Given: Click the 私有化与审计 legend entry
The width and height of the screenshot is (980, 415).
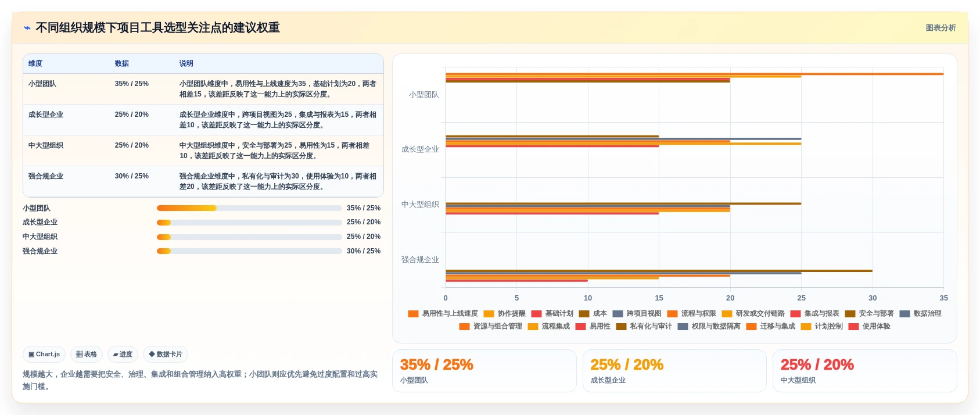Looking at the screenshot, I should [x=644, y=326].
